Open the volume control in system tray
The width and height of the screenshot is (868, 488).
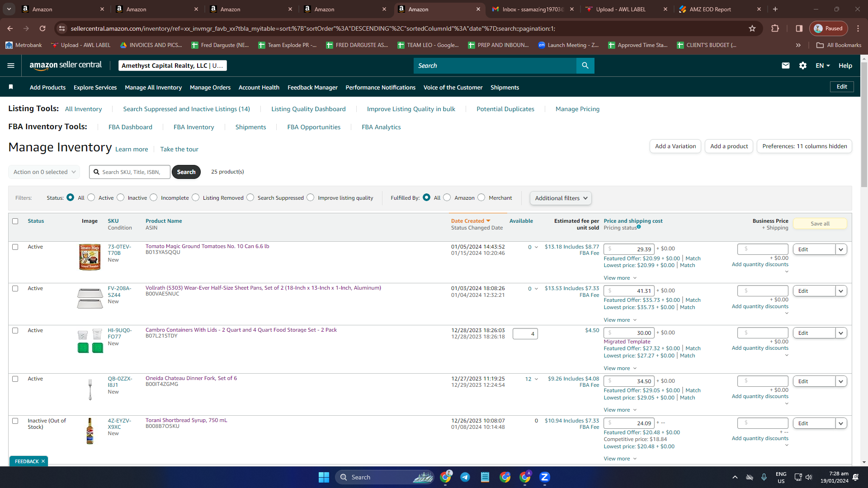pos(809,477)
